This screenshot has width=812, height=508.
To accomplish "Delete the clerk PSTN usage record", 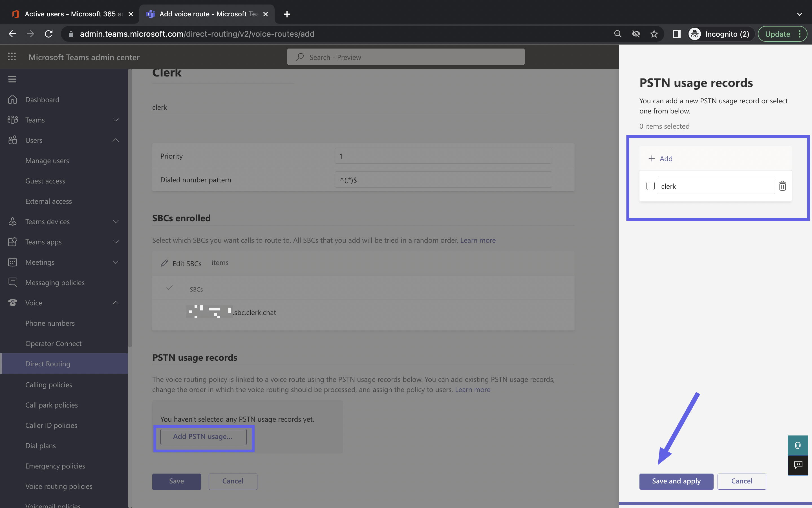I will click(782, 186).
